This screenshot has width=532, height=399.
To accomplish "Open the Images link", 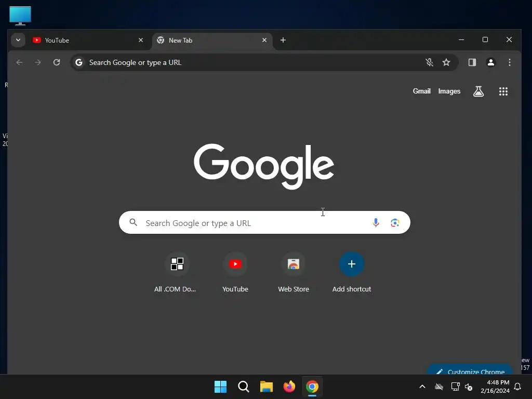I will click(449, 91).
